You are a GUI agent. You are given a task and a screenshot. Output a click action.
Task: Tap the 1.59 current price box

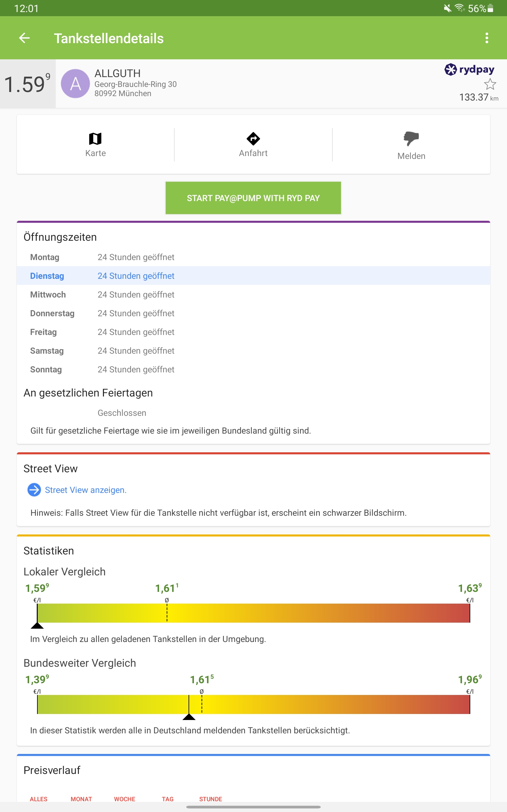[28, 84]
